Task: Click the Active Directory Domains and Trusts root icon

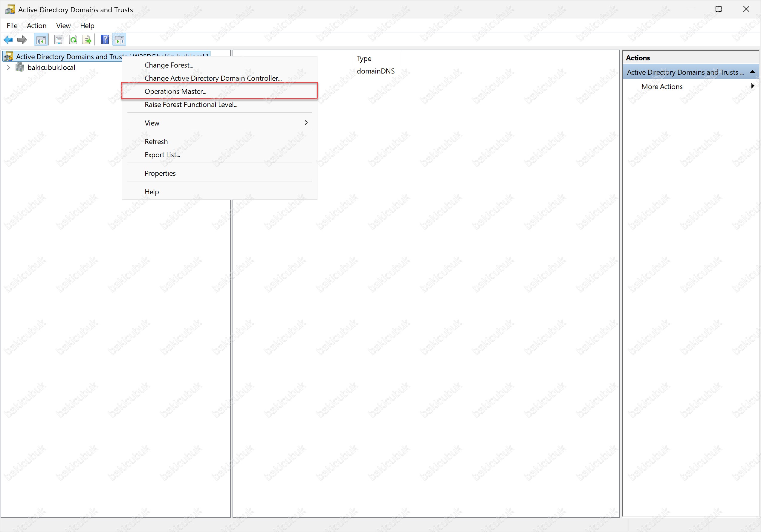Action: pyautogui.click(x=9, y=56)
